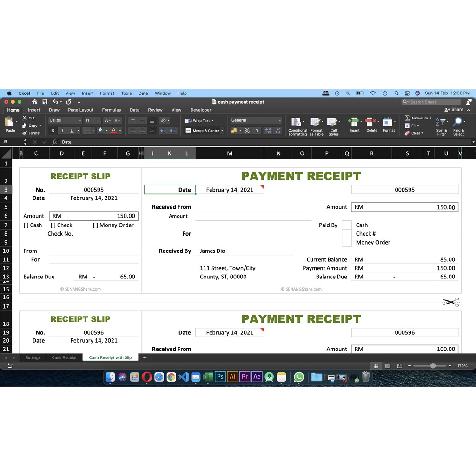
Task: Click the Paste clipboard icon
Action: coord(9,123)
